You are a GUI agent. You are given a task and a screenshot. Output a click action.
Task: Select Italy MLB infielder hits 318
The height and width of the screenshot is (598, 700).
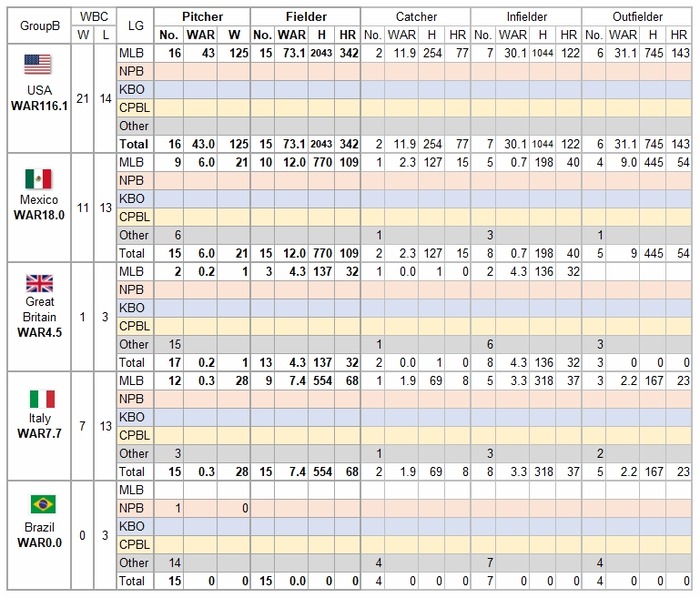point(542,381)
